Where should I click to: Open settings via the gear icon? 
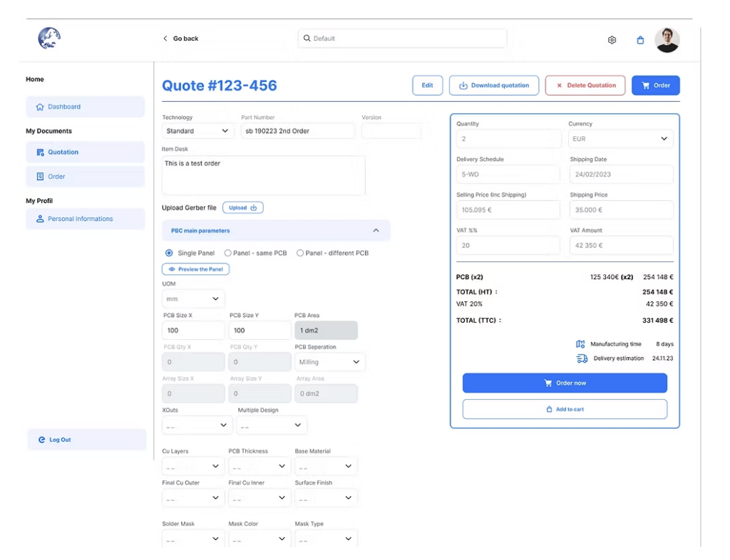(612, 40)
